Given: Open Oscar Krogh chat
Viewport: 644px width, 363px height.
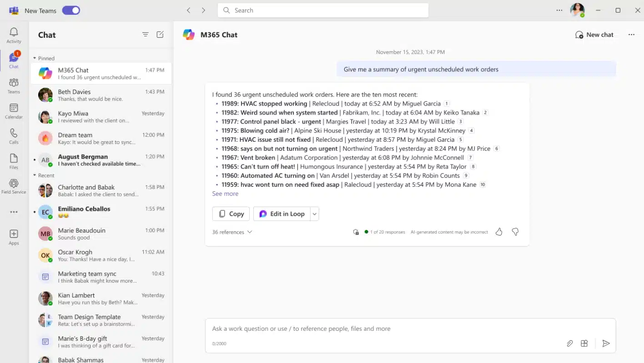Looking at the screenshot, I should (x=101, y=255).
